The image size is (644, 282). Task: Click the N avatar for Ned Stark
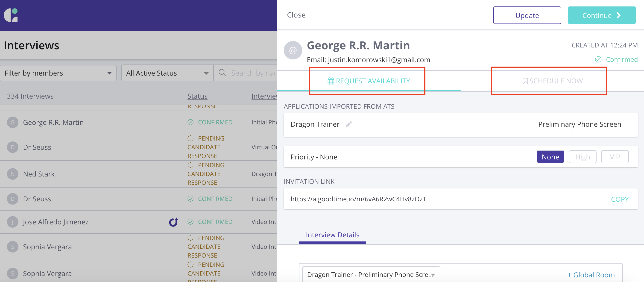click(x=12, y=174)
